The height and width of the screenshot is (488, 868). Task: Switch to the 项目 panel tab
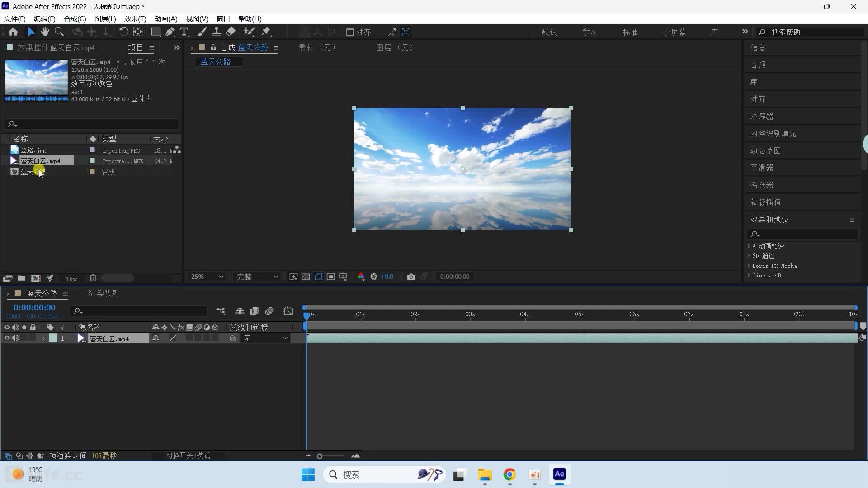(135, 47)
